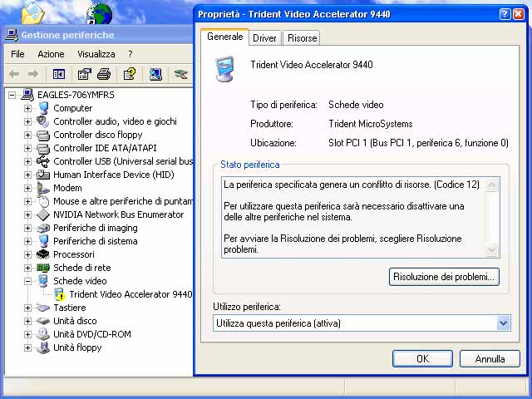Select the Unità DVD/CD-ROM icon
Viewport: 532px width, 399px height.
(43, 334)
